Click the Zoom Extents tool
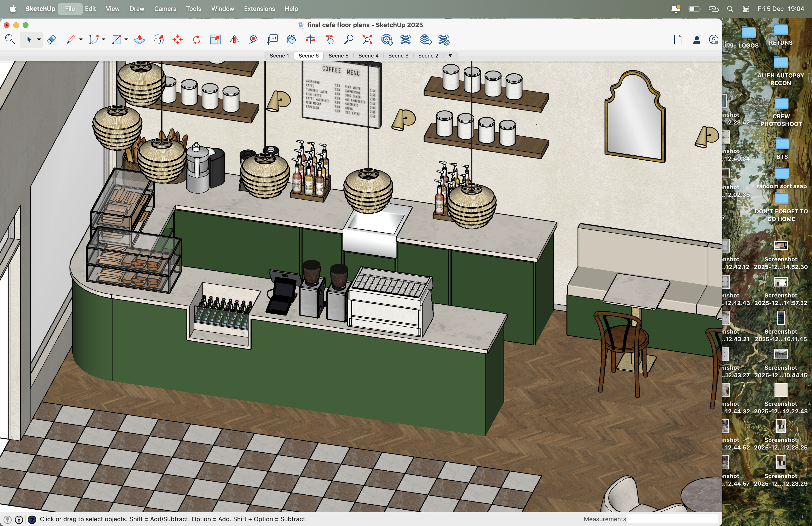The width and height of the screenshot is (812, 526). click(367, 40)
